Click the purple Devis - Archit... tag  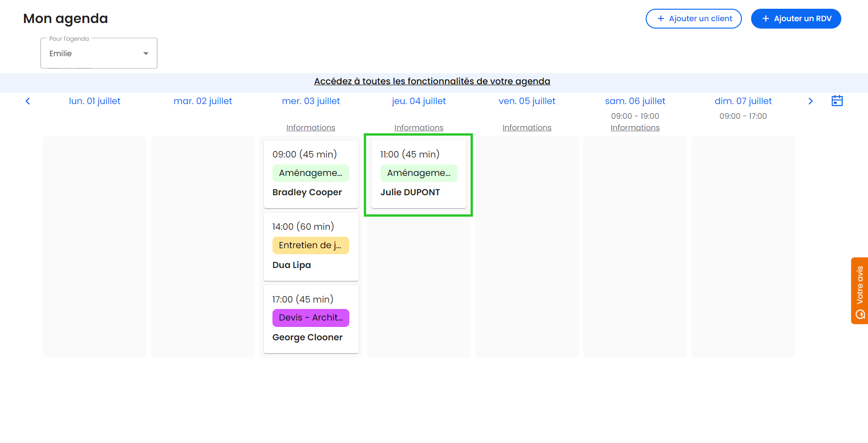tap(311, 318)
